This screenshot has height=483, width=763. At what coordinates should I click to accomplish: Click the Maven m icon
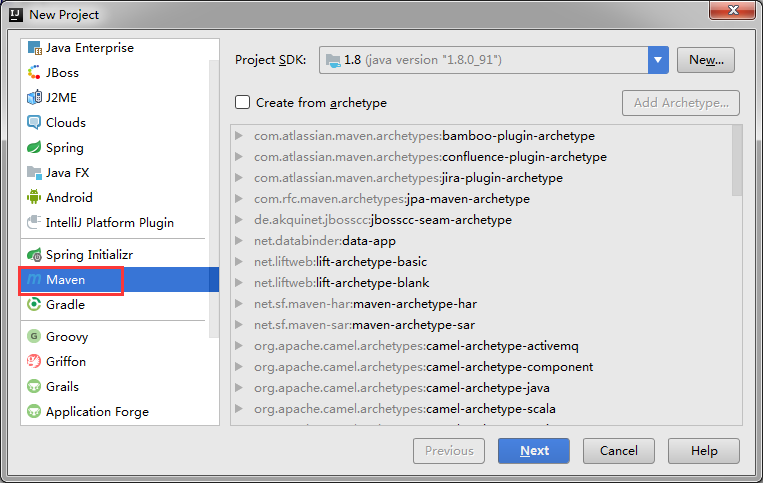(34, 279)
